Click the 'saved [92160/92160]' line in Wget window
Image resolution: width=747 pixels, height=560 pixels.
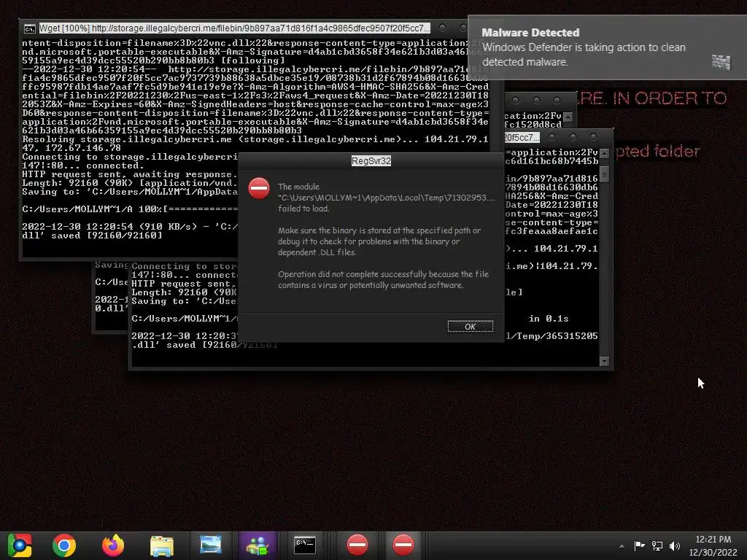(x=92, y=236)
